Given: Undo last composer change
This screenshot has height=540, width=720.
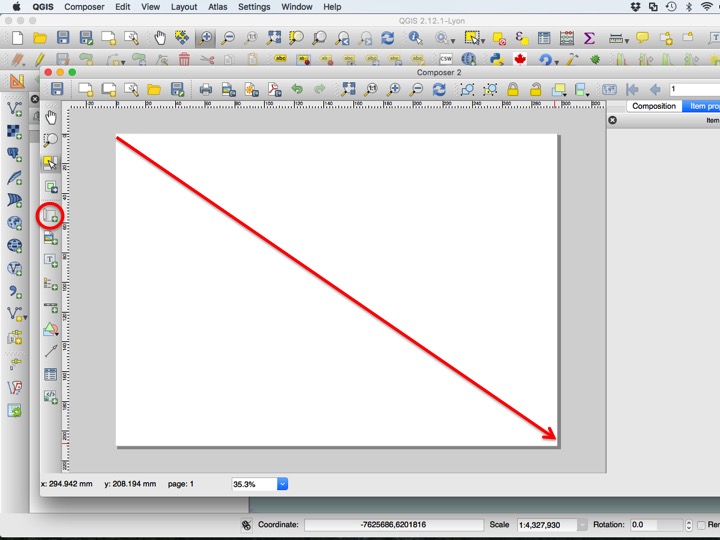Looking at the screenshot, I should click(x=297, y=89).
